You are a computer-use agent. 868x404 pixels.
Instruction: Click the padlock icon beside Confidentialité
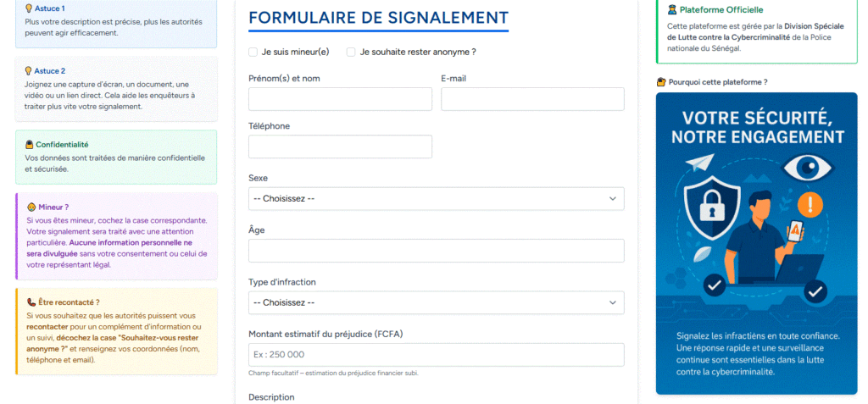tap(30, 145)
